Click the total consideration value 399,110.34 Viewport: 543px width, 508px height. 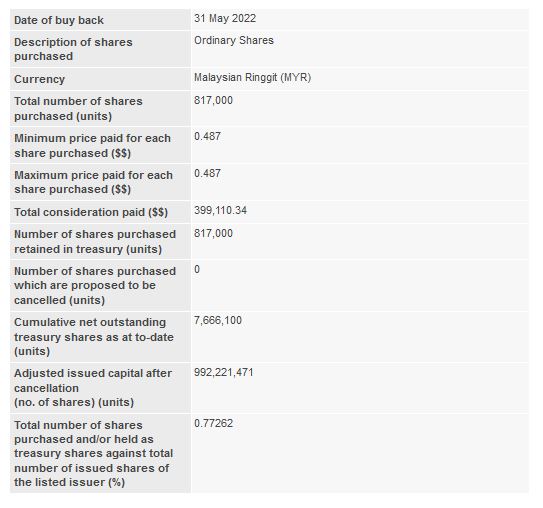click(x=220, y=210)
